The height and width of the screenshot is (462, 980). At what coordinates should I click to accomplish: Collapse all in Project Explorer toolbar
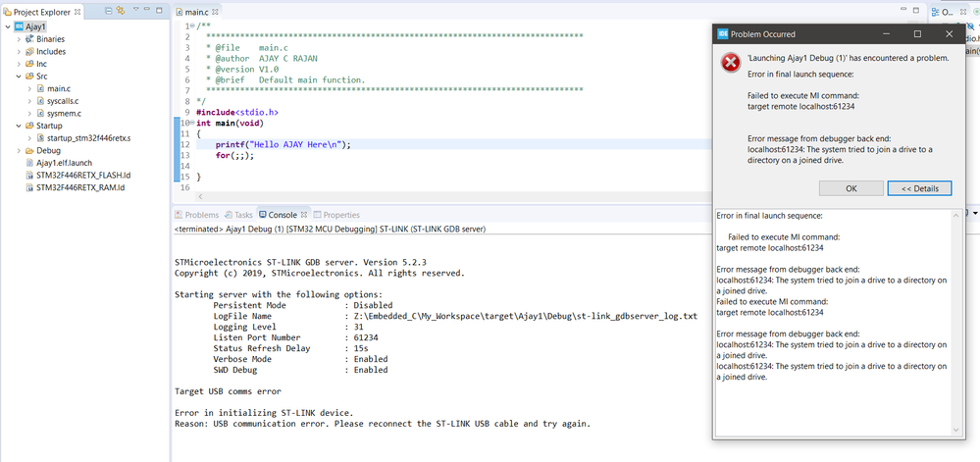pyautogui.click(x=109, y=11)
